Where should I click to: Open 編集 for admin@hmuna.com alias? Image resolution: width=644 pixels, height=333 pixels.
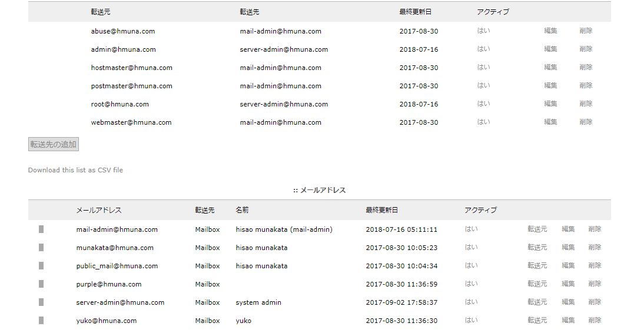(x=550, y=49)
